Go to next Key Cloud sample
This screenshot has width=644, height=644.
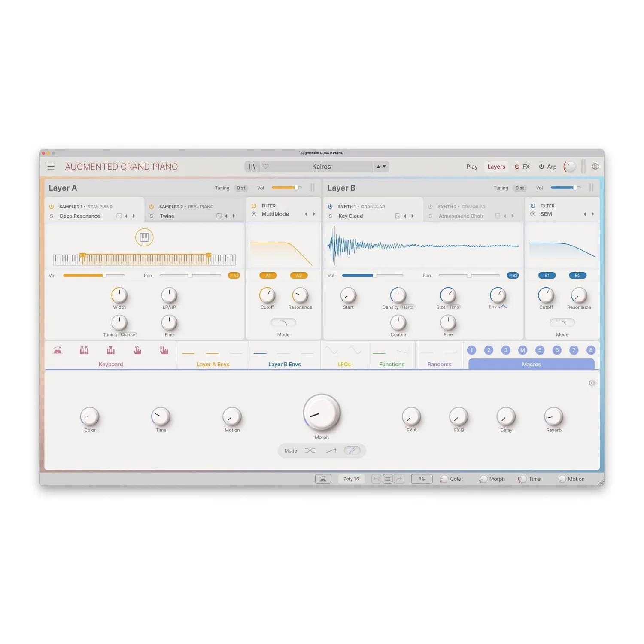pyautogui.click(x=413, y=216)
